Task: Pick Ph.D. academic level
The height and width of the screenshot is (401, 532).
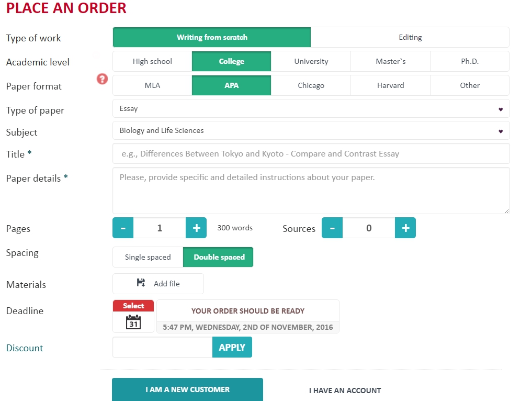Action: (469, 61)
